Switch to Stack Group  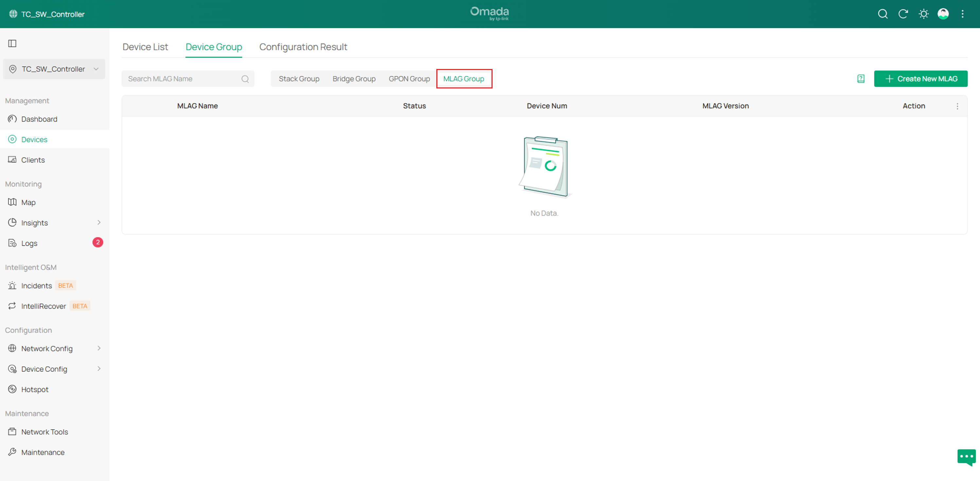(299, 79)
